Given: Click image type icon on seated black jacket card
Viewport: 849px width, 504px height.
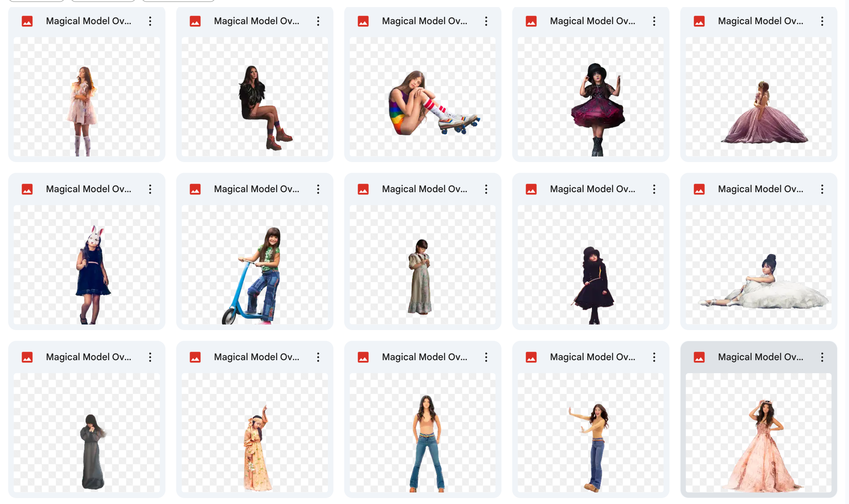Looking at the screenshot, I should tap(195, 21).
